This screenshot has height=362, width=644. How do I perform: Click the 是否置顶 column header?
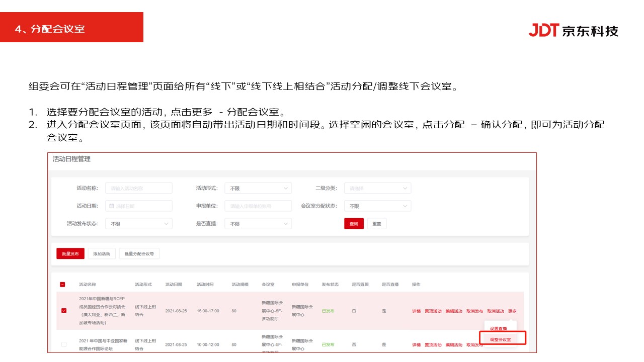point(360,285)
